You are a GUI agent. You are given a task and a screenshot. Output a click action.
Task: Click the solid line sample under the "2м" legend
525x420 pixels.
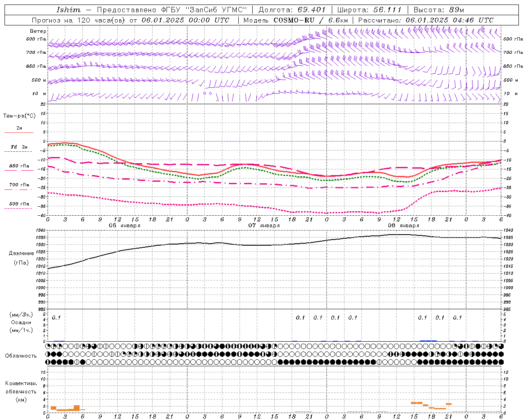coord(19,133)
